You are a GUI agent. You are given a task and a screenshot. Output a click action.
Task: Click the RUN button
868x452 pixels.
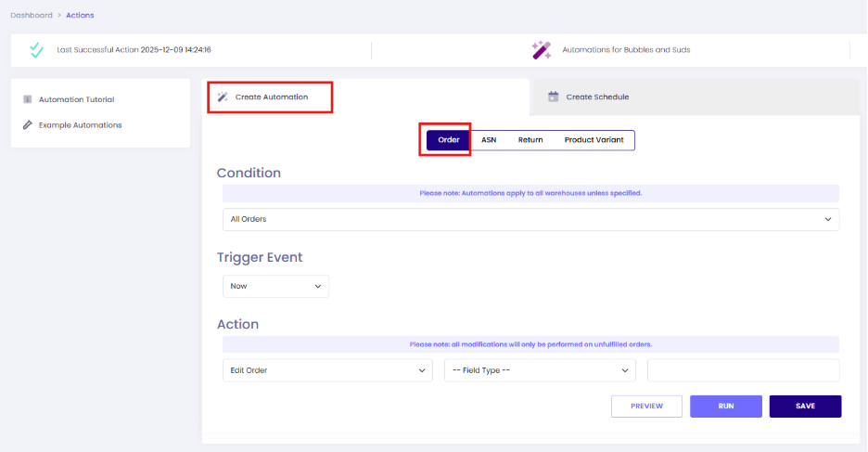(726, 407)
